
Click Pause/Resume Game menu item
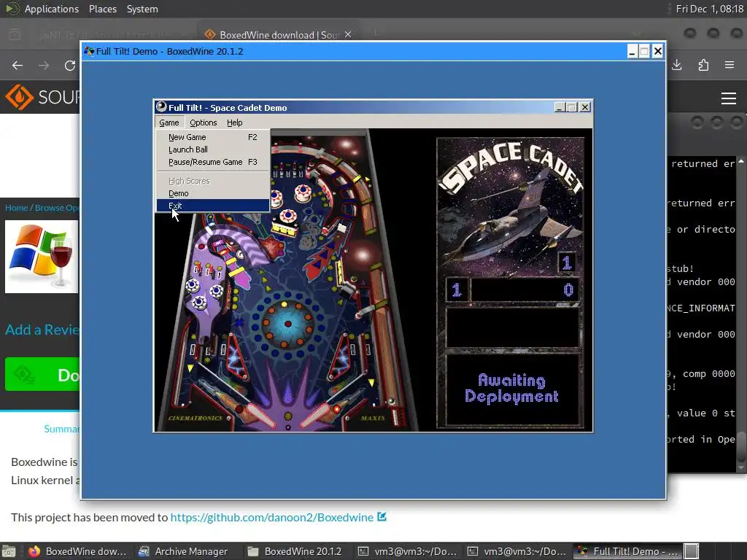click(213, 162)
